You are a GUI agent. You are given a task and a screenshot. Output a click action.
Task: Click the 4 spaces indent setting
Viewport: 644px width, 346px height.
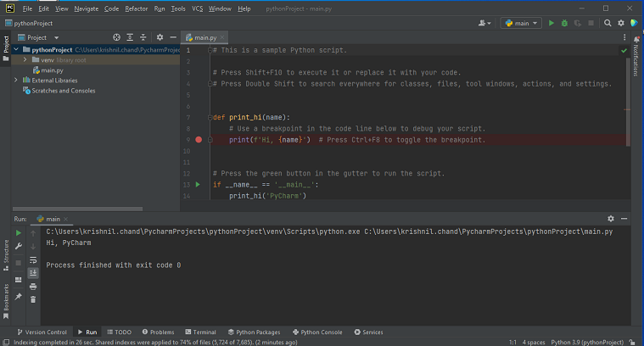point(534,343)
